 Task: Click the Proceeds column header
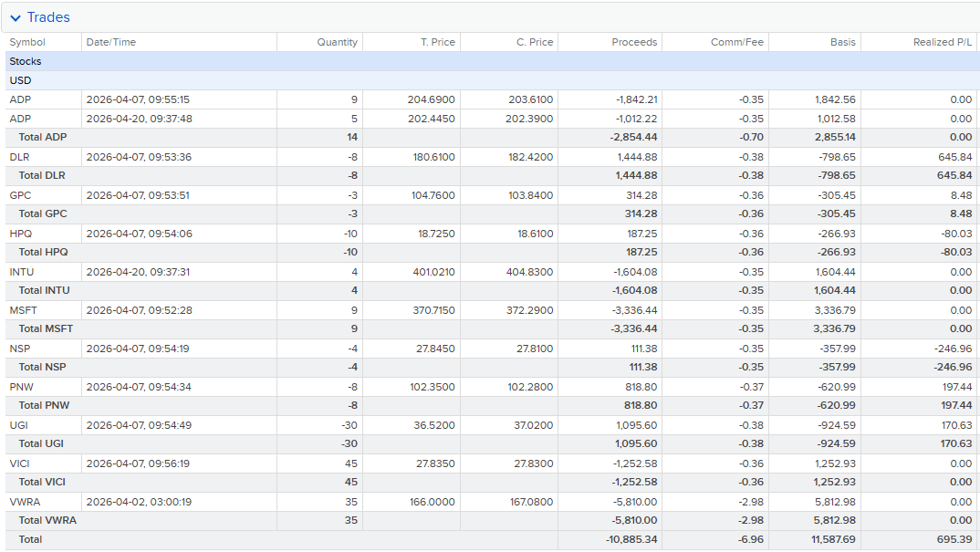pos(634,42)
